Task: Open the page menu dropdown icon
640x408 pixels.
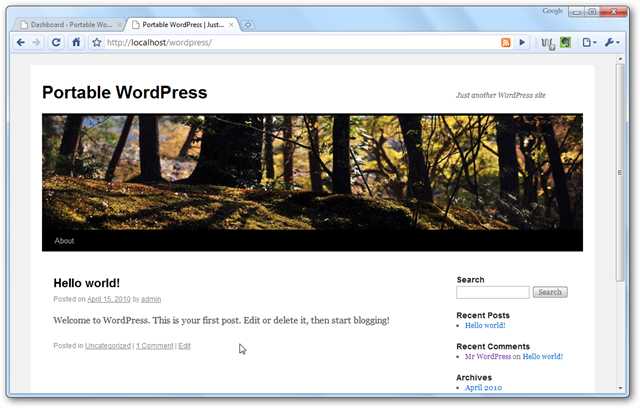Action: [589, 42]
